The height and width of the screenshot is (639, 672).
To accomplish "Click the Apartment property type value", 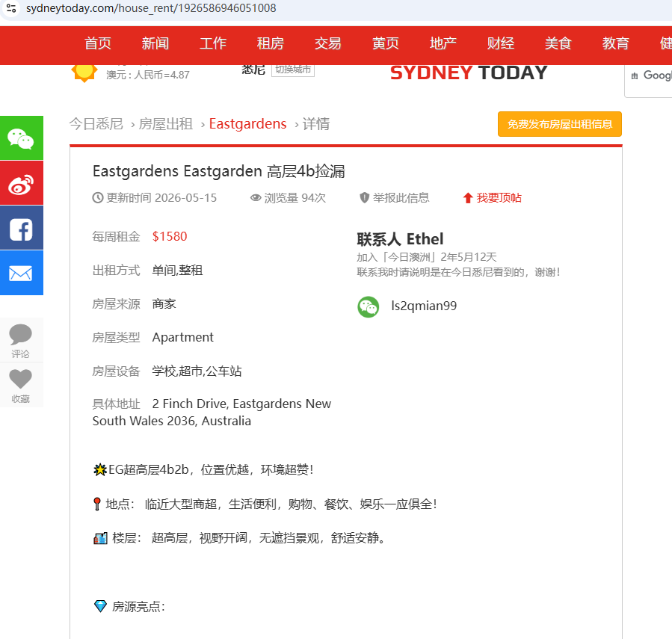I will coord(182,338).
